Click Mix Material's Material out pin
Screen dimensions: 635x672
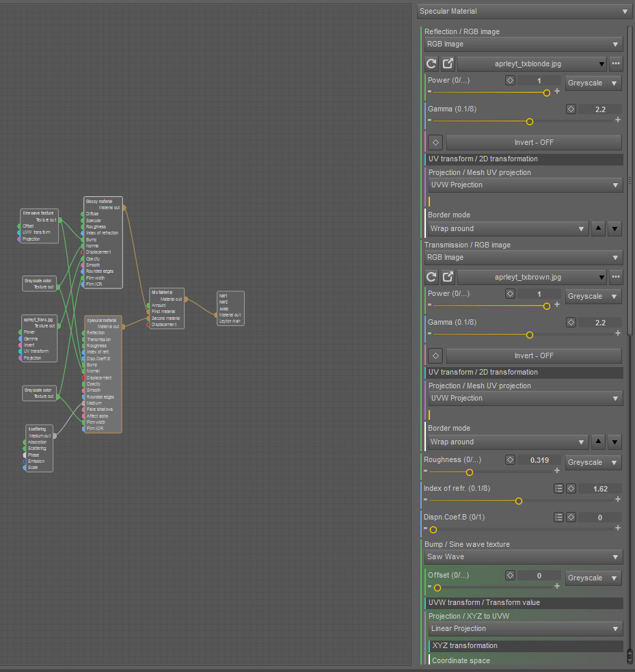pyautogui.click(x=186, y=299)
